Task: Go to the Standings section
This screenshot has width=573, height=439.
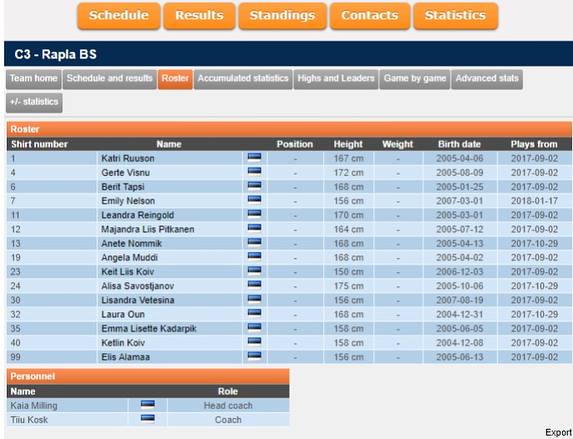Action: pos(282,16)
